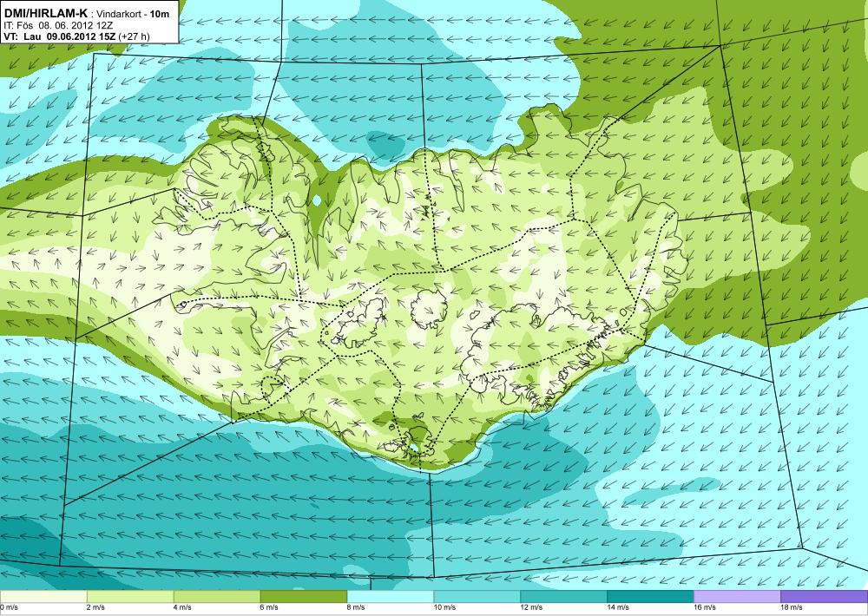This screenshot has height=616, width=868.
Task: Click the 4-6 m/s green legend swatch
Action: pos(217,597)
